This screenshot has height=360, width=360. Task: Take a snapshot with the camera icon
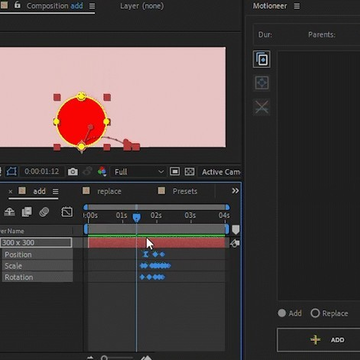(73, 172)
